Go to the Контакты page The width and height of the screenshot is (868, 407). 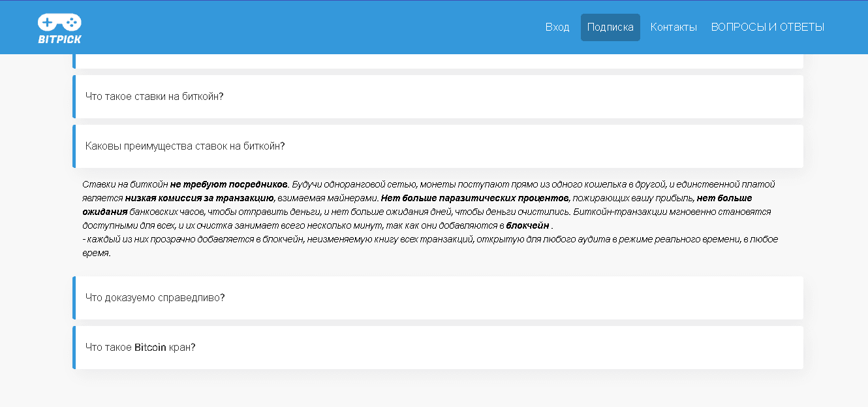click(674, 27)
